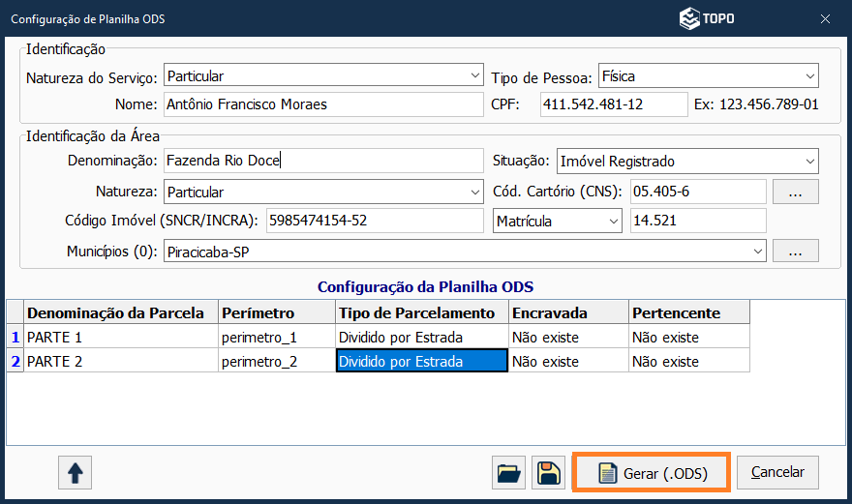Screen dimensions: 852x504
Task: Open Municípios selector ellipsis button
Action: (796, 251)
